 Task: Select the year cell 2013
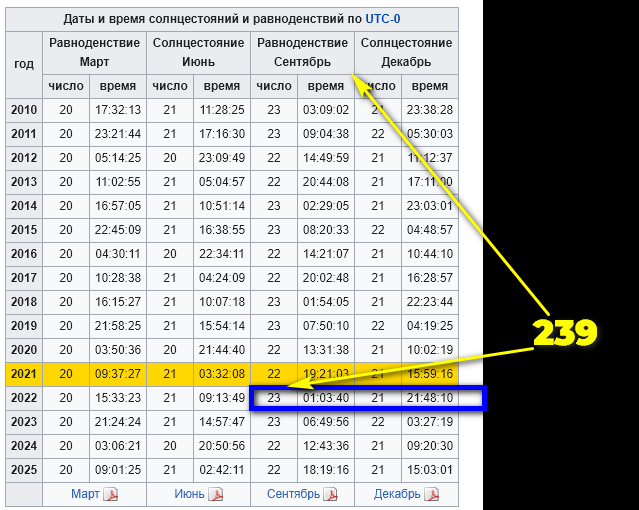[24, 182]
